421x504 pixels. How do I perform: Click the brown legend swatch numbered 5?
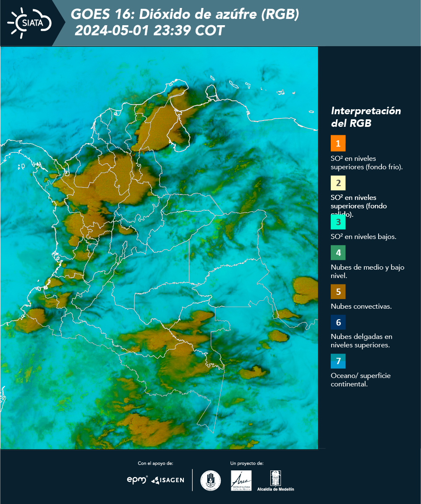coord(338,291)
